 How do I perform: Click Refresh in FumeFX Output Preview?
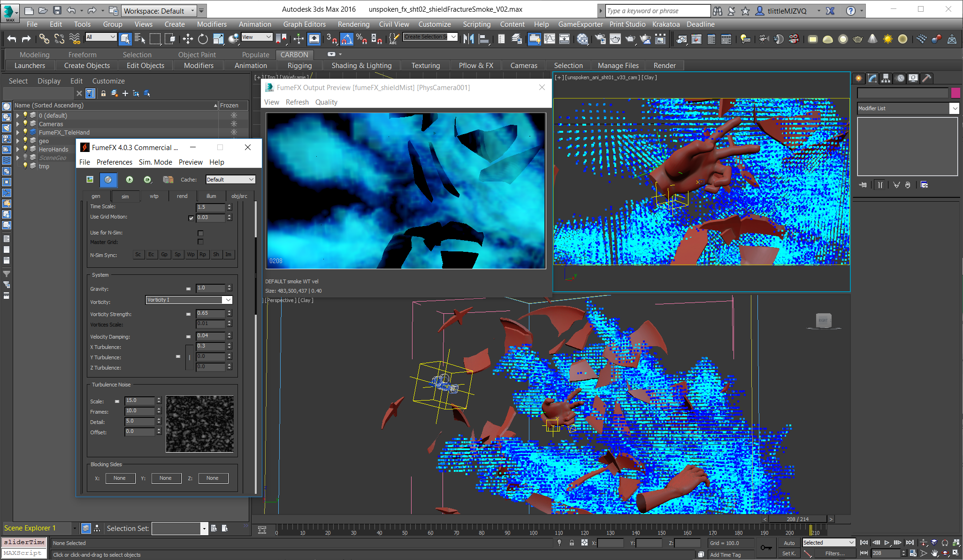297,102
